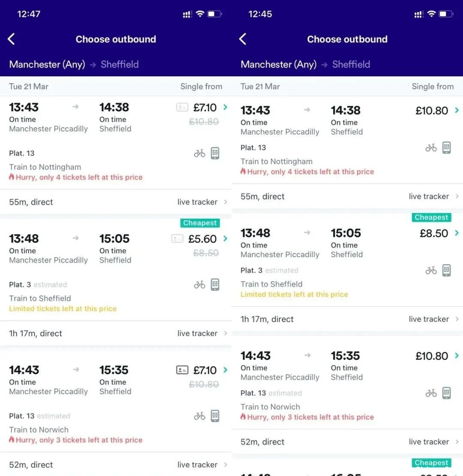
Task: Tap railcard icon beside left £5.60 price
Action: click(x=177, y=238)
